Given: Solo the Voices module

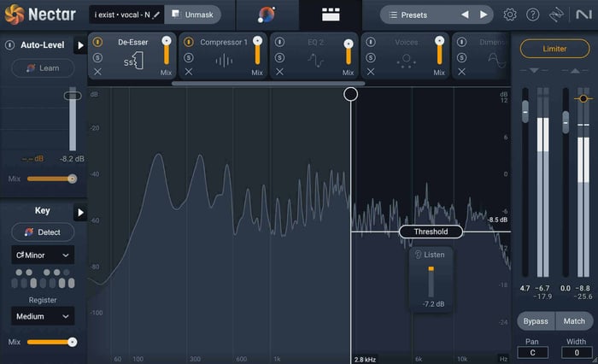Looking at the screenshot, I should pos(371,57).
